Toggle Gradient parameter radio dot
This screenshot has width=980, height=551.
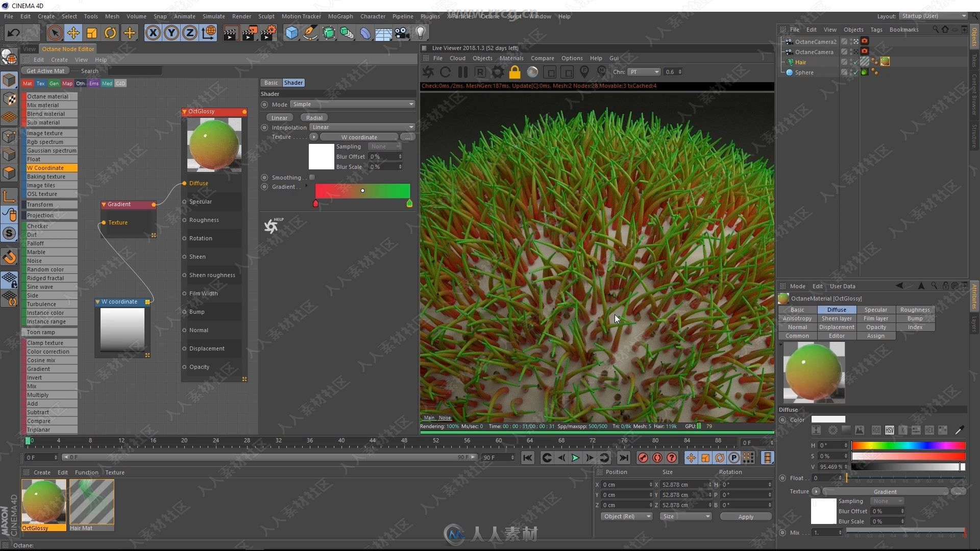pos(264,187)
